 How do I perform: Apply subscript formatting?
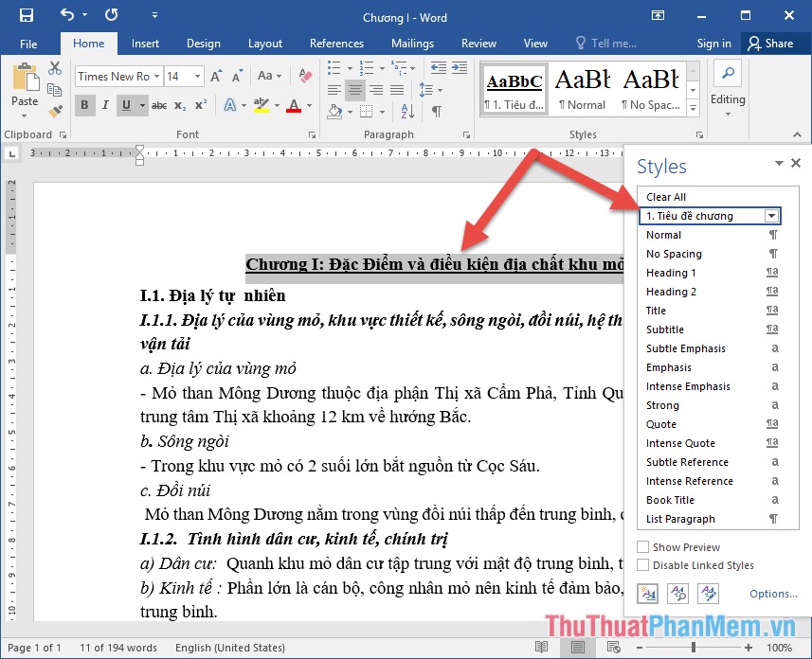pyautogui.click(x=180, y=104)
